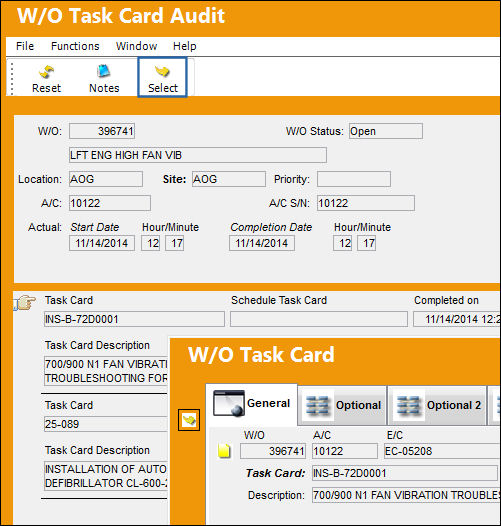Click the A/C field in W/O Task Card window
501x526 pixels.
[345, 451]
